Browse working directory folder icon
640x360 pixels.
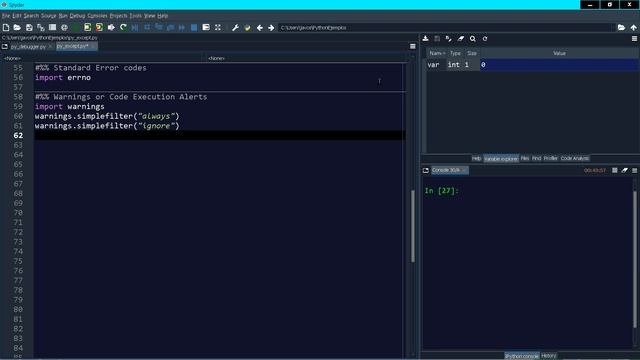[x=621, y=27]
